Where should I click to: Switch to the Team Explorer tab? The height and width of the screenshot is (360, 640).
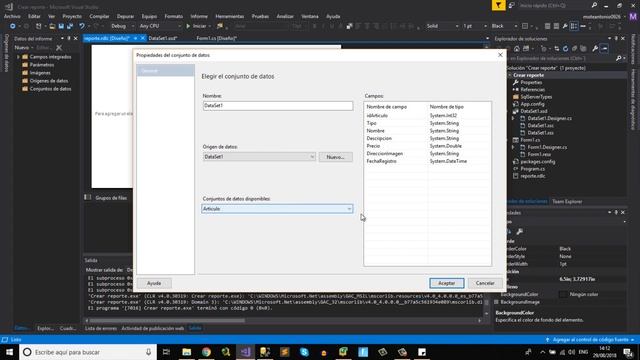coord(567,201)
